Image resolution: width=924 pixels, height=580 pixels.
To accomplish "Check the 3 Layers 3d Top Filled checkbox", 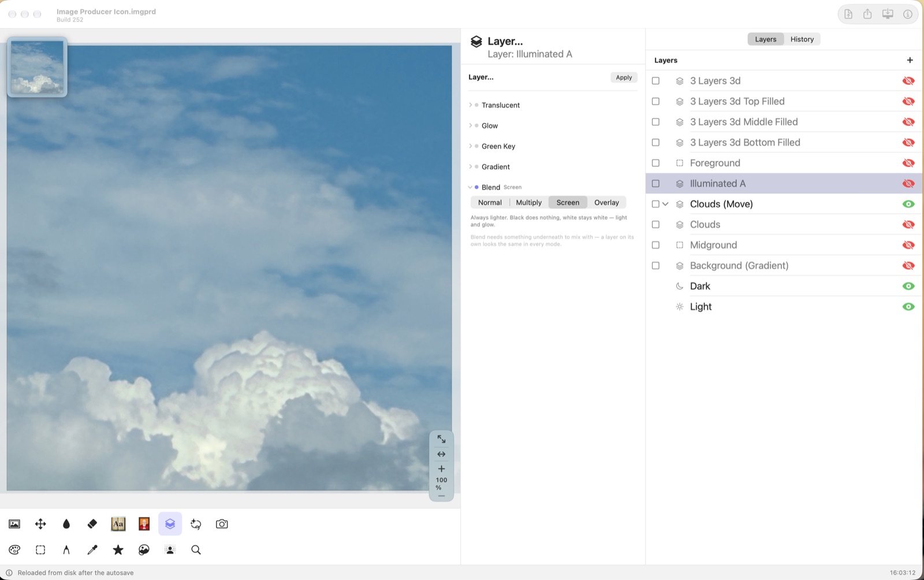I will 655,101.
